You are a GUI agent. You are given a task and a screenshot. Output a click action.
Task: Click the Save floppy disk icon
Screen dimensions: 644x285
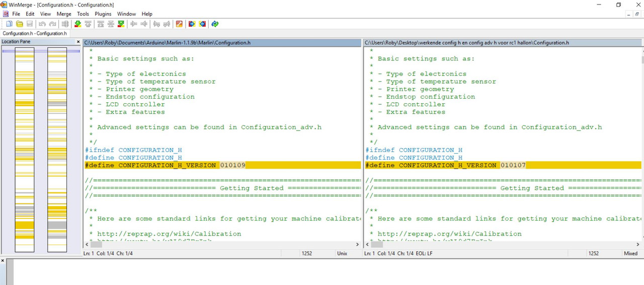click(30, 24)
